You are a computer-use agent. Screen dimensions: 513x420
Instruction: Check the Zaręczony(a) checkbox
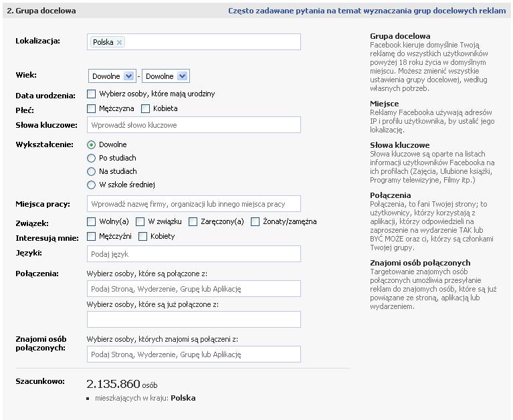(x=193, y=222)
